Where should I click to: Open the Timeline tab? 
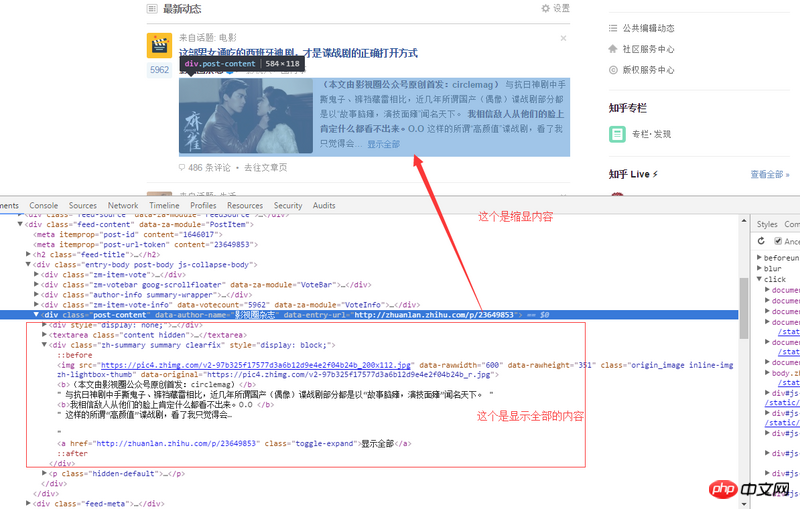point(164,206)
